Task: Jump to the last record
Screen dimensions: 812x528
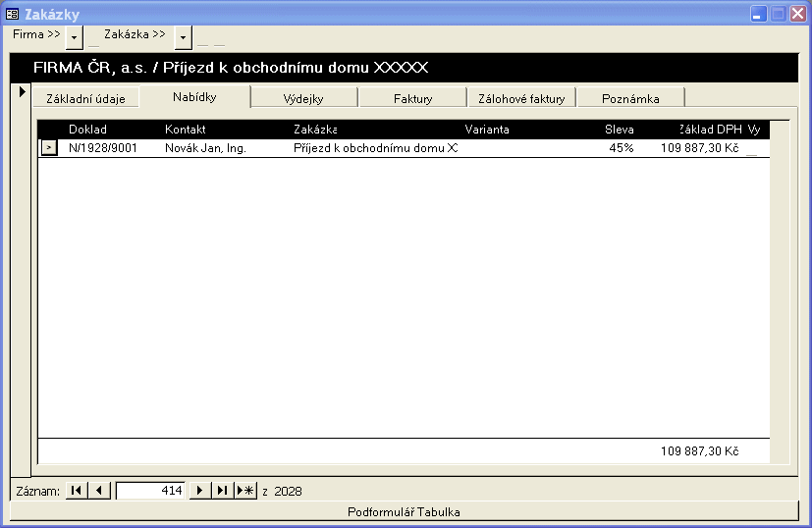Action: click(223, 491)
